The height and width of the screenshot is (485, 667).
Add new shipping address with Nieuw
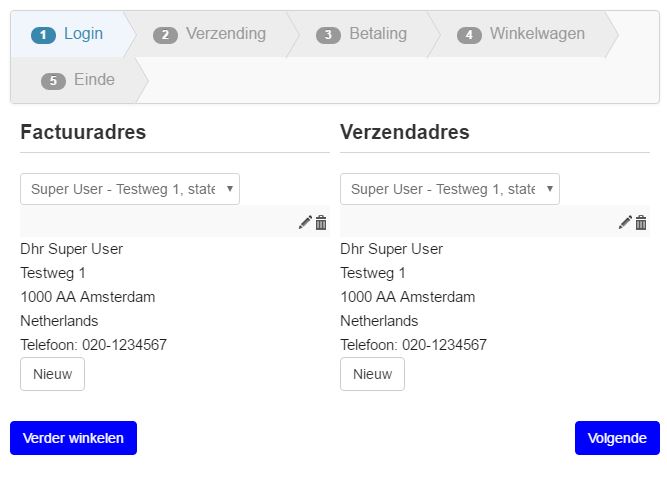click(372, 374)
